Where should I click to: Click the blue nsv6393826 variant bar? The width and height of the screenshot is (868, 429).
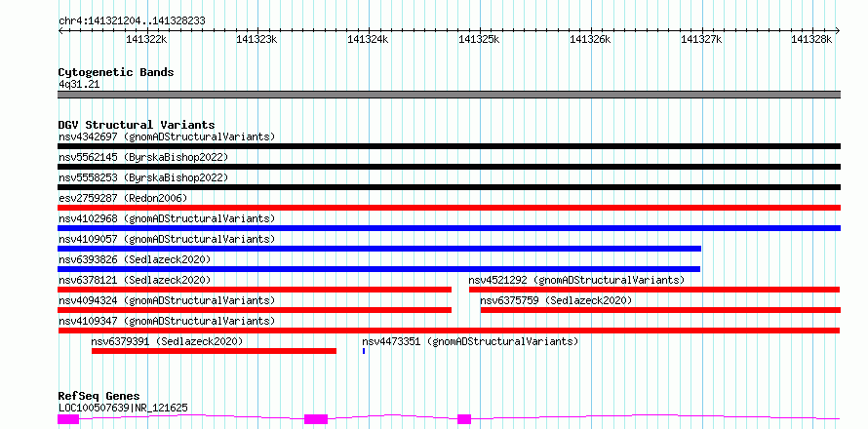tap(378, 269)
